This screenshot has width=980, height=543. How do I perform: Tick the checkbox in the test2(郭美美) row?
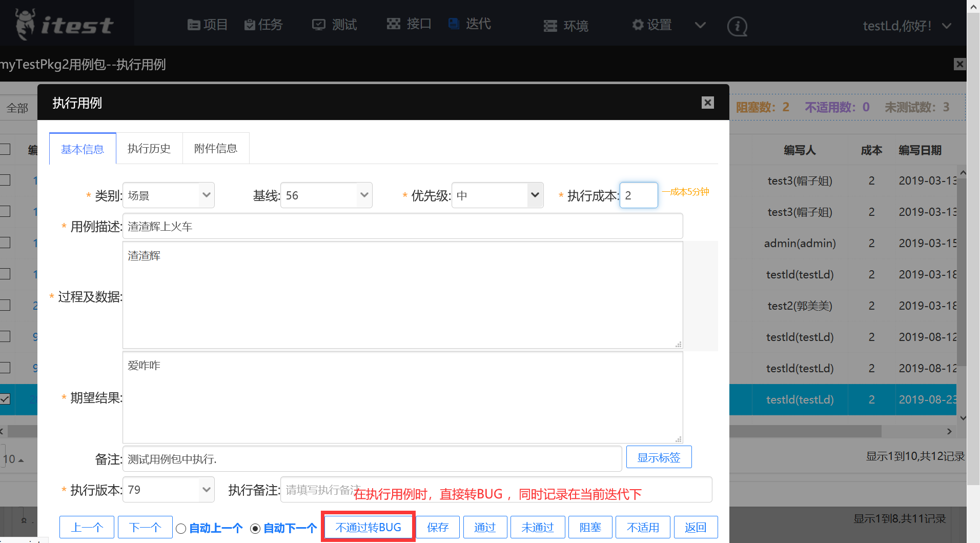click(x=5, y=305)
